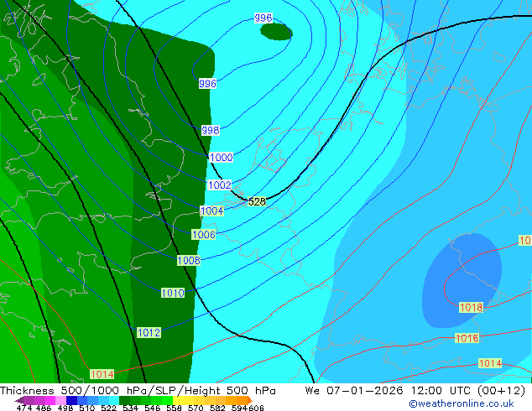The height and width of the screenshot is (411, 532).
Task: Click the red 1014 label at bottom left
Action: point(102,374)
